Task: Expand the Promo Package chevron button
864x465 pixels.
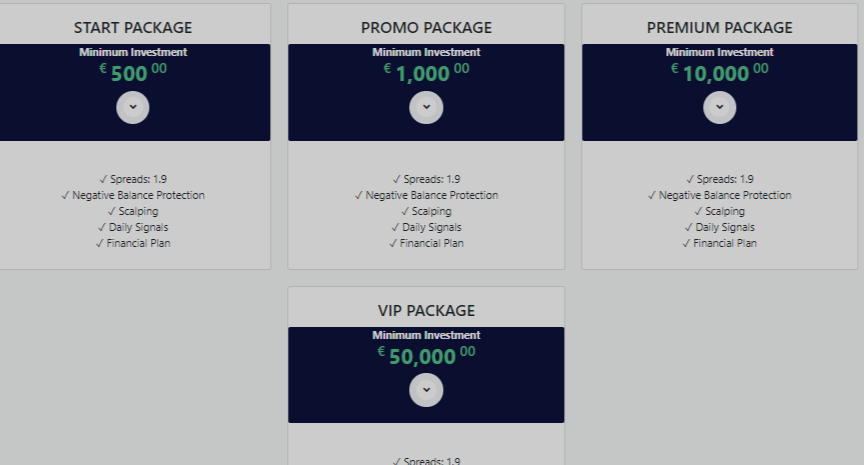Action: 426,107
